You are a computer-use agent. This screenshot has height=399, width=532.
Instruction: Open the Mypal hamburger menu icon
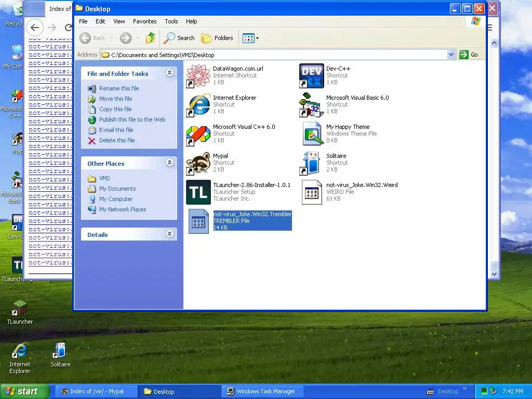click(x=489, y=28)
